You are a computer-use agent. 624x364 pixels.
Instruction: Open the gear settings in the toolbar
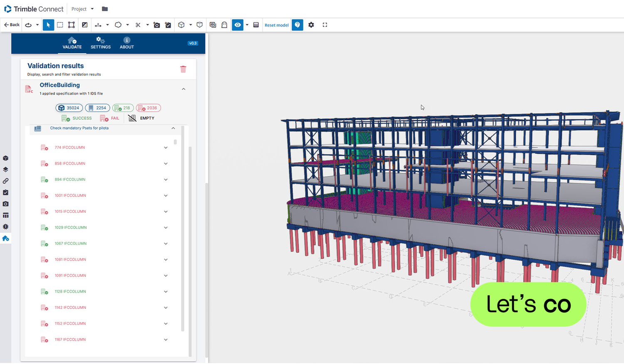click(311, 25)
